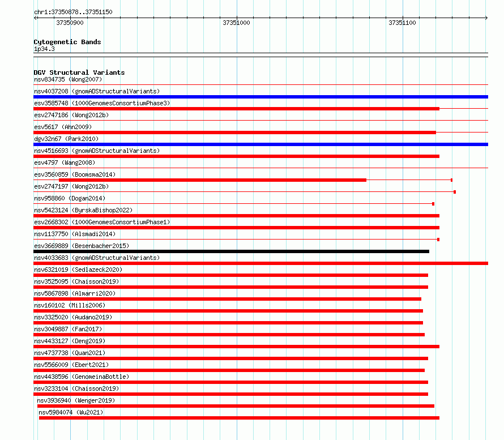Click the black esv3669889 Besenbacher2015 bar
This screenshot has width=504, height=440.
coord(231,251)
